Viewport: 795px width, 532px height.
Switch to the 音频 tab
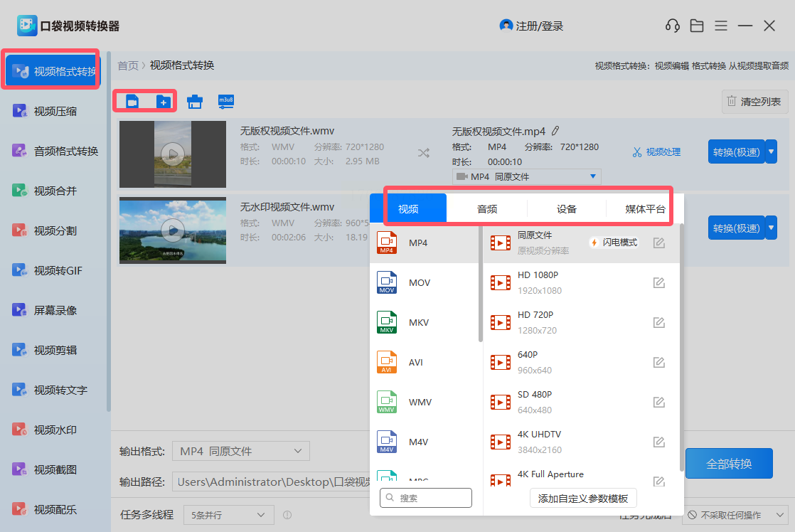(x=487, y=209)
